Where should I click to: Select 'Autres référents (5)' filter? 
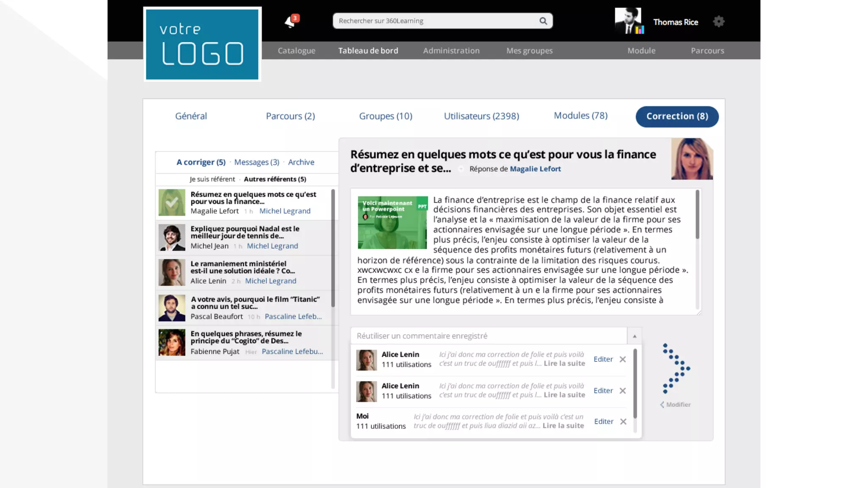(x=275, y=179)
